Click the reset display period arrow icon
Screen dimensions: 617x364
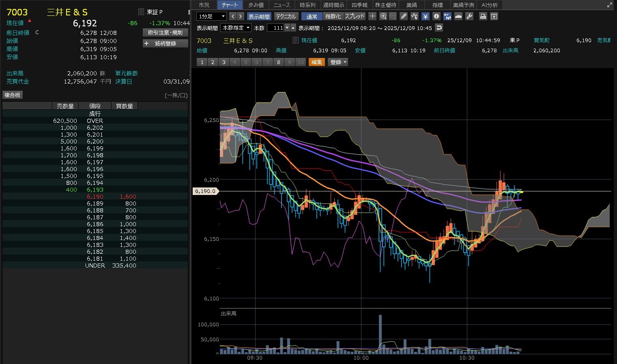click(439, 28)
